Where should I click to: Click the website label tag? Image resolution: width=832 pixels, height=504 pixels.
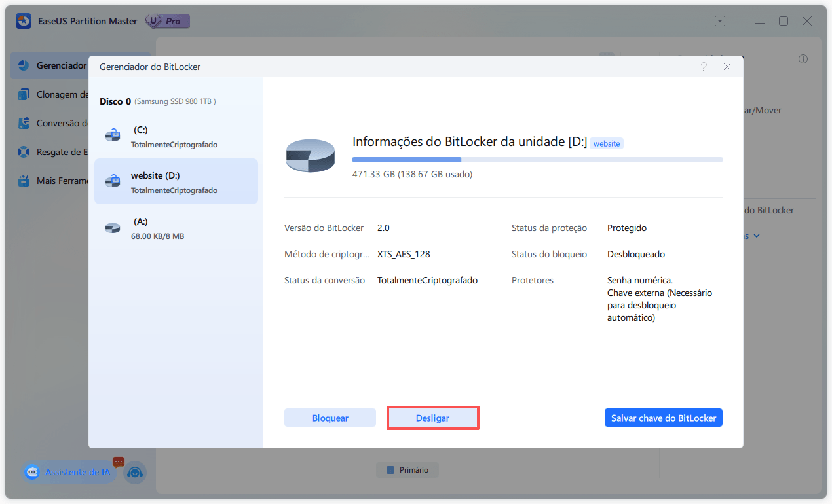point(607,143)
